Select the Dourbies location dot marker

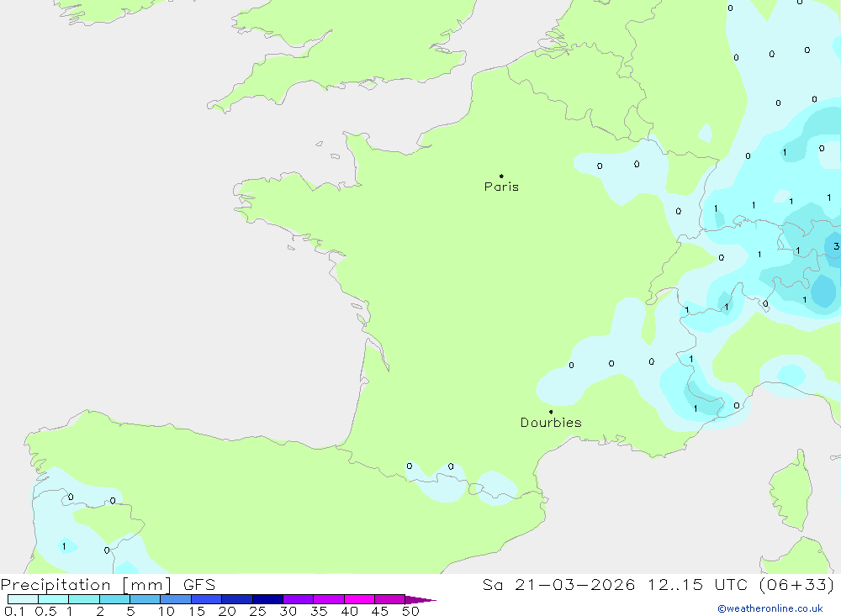click(551, 412)
